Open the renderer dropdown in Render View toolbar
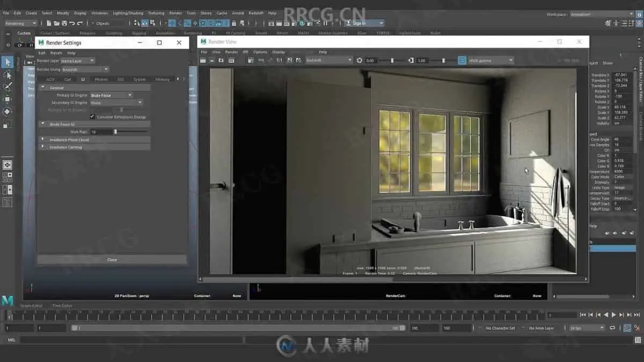Image resolution: width=644 pixels, height=362 pixels. [x=329, y=61]
